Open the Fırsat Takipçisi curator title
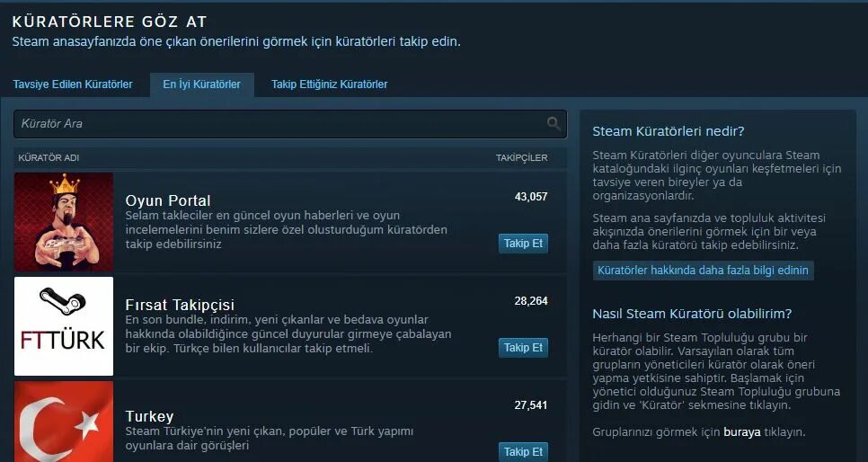Image resolution: width=868 pixels, height=462 pixels. pyautogui.click(x=180, y=305)
